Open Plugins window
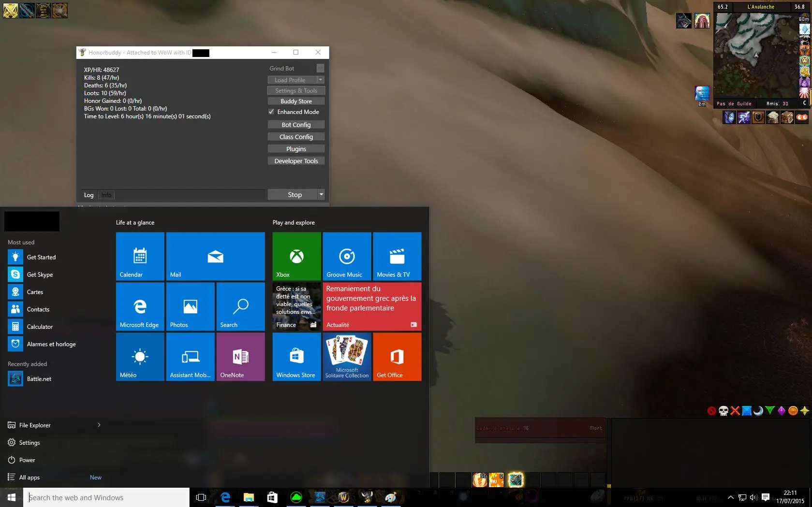This screenshot has width=812, height=507. coord(296,149)
